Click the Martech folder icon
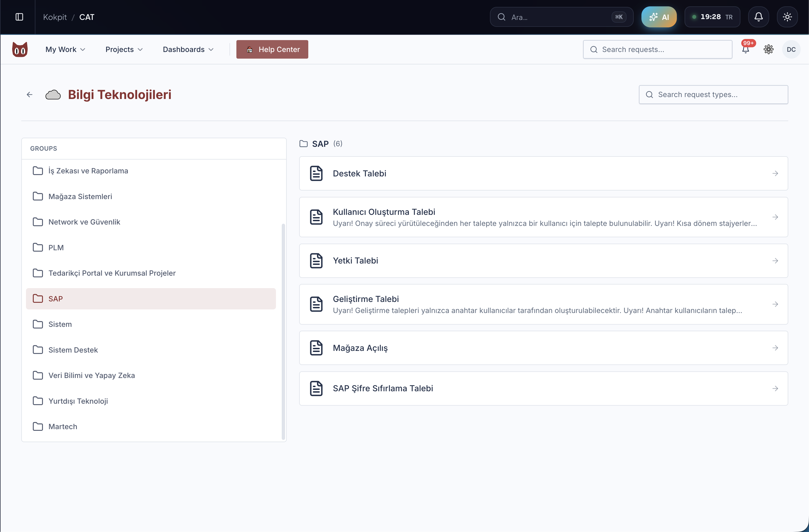 [x=38, y=426]
